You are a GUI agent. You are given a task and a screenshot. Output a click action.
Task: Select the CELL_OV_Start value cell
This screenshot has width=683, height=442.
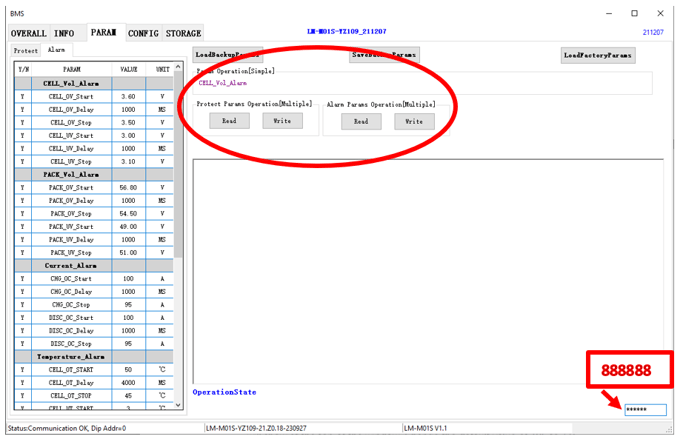(129, 96)
